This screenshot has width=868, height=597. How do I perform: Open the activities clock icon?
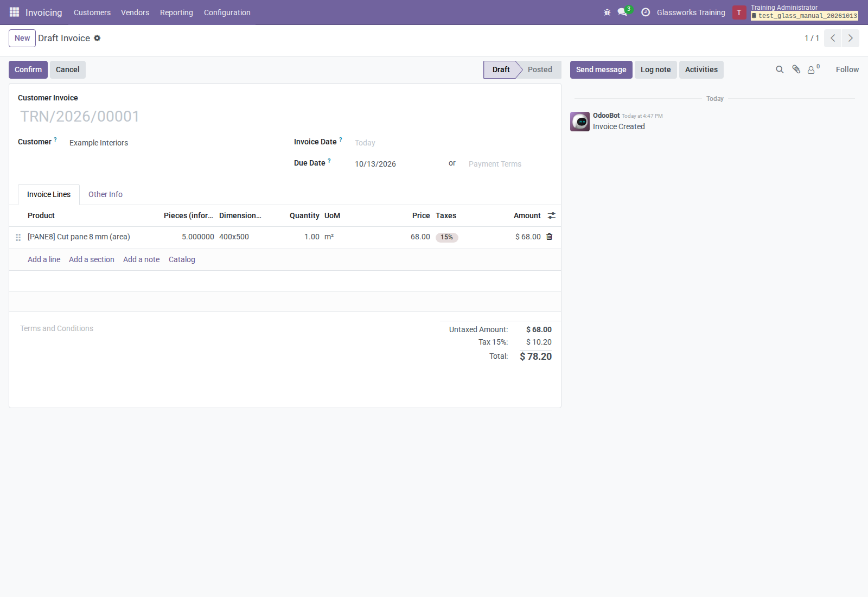coord(646,12)
